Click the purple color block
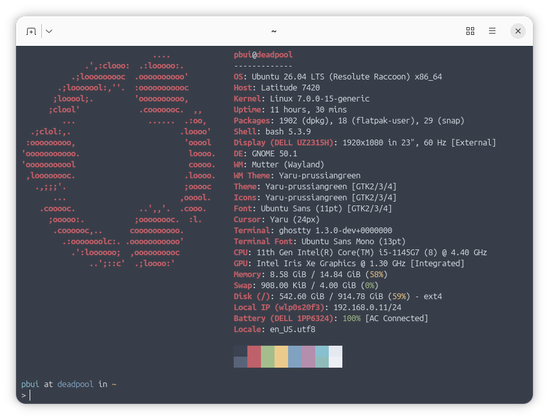549x420 pixels. [x=308, y=357]
